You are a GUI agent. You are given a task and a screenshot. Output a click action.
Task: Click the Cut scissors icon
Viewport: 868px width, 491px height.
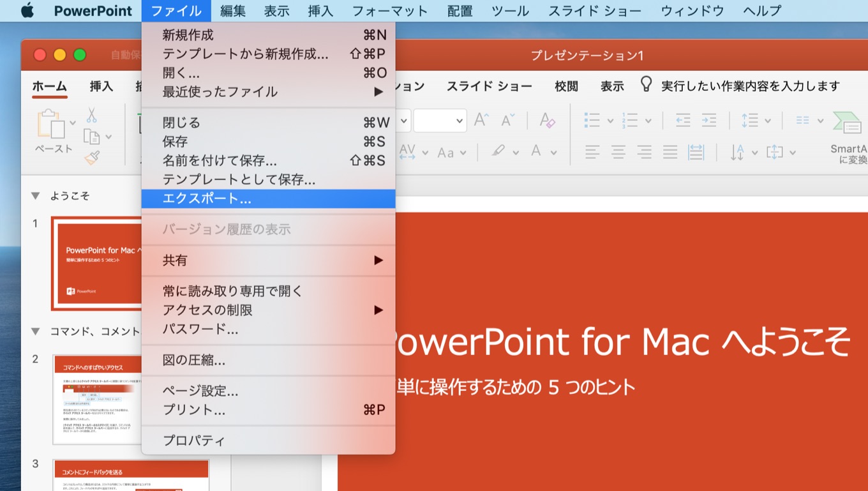[92, 115]
